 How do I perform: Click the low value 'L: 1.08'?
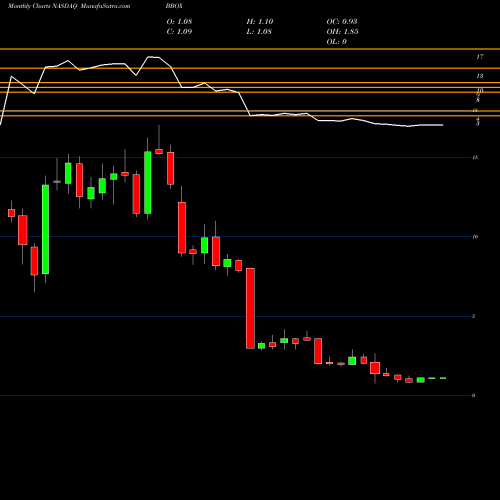pyautogui.click(x=259, y=32)
